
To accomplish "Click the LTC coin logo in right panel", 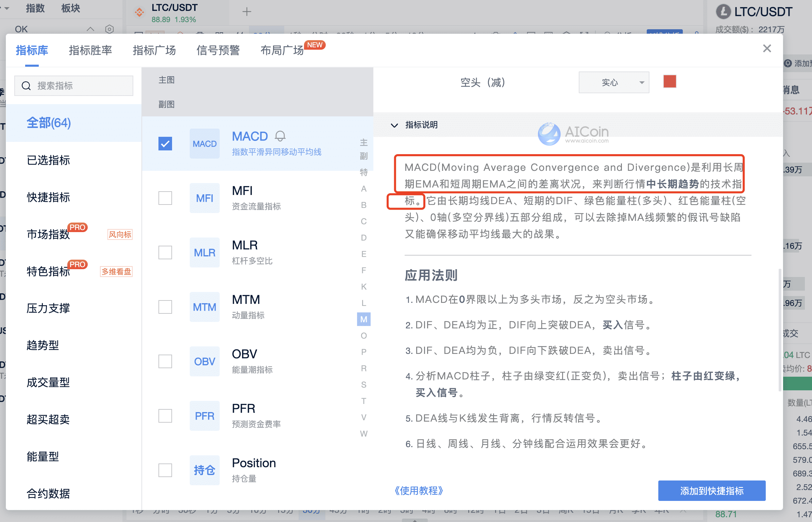I will 723,12.
